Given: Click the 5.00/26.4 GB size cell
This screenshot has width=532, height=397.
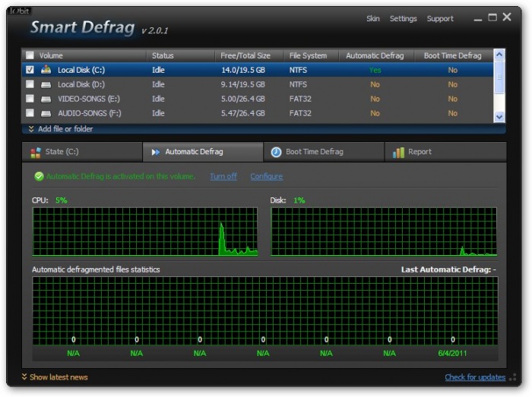Looking at the screenshot, I should [x=243, y=99].
